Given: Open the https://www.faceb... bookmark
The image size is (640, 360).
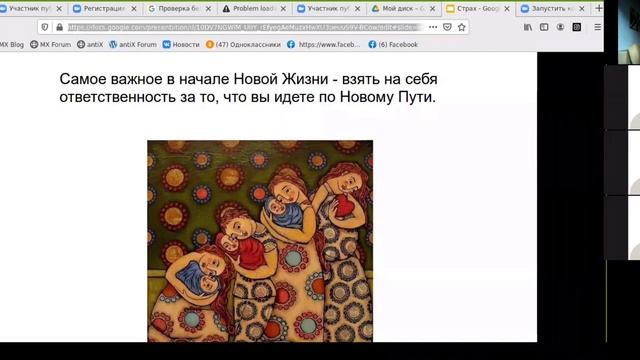Looking at the screenshot, I should click(x=324, y=44).
